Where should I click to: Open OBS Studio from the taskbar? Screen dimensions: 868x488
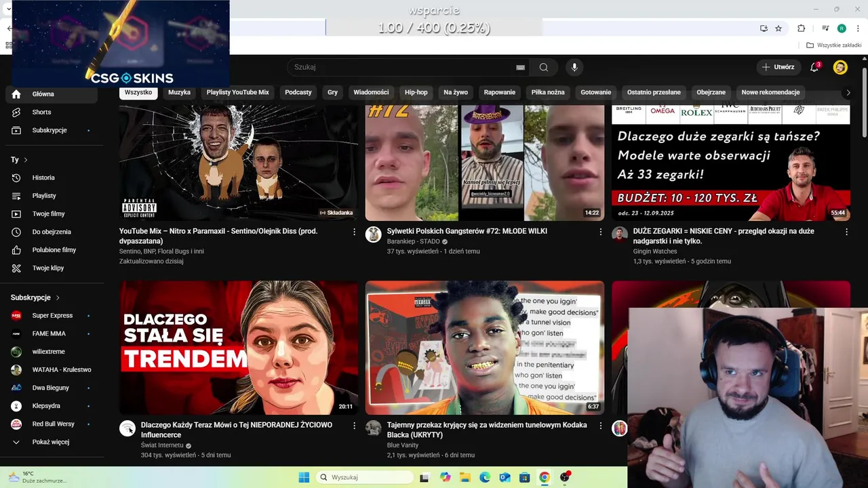[565, 477]
